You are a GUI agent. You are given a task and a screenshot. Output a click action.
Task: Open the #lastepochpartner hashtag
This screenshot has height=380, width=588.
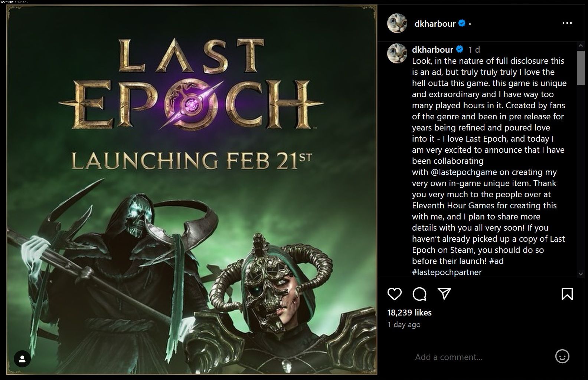(x=447, y=272)
